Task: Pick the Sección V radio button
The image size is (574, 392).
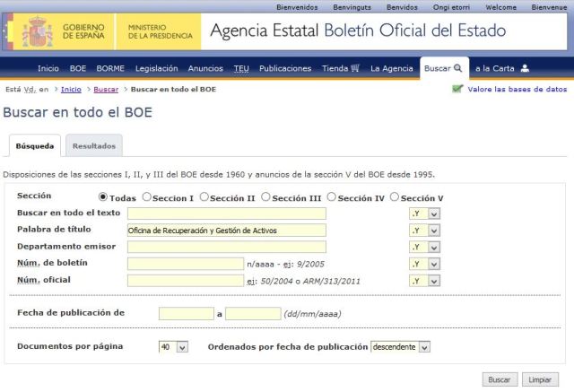Action: (x=395, y=196)
